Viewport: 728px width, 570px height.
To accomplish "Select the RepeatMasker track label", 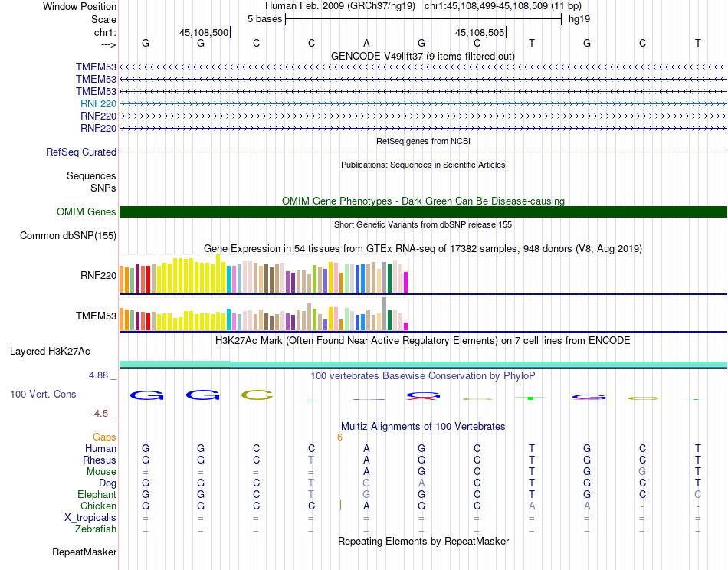I will [x=84, y=552].
